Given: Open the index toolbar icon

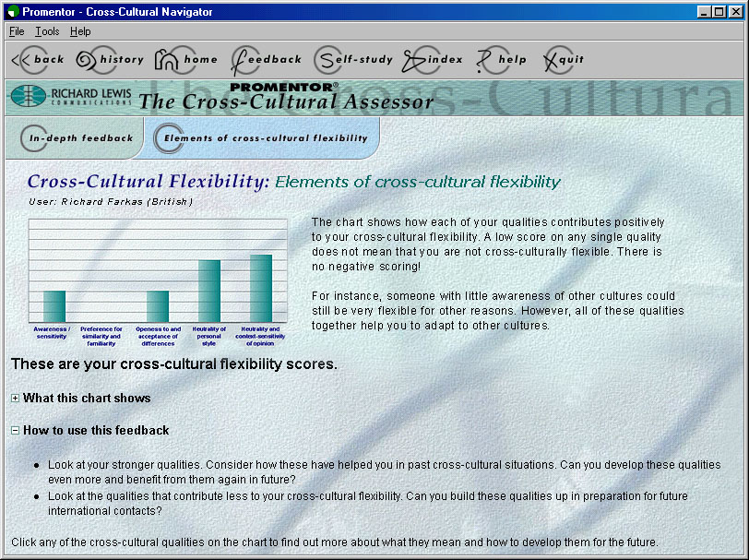Looking at the screenshot, I should (x=416, y=60).
